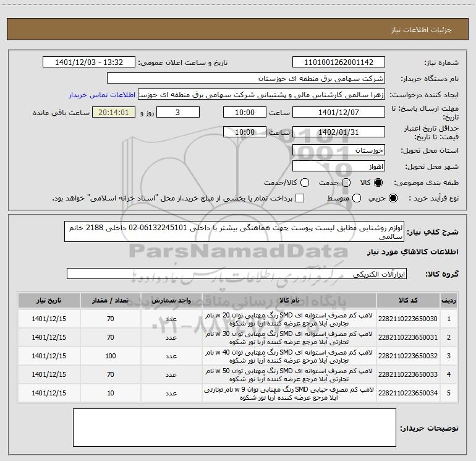Enable the Islamic treasury bond payment checkbox
This screenshot has width=476, height=461.
point(300,199)
